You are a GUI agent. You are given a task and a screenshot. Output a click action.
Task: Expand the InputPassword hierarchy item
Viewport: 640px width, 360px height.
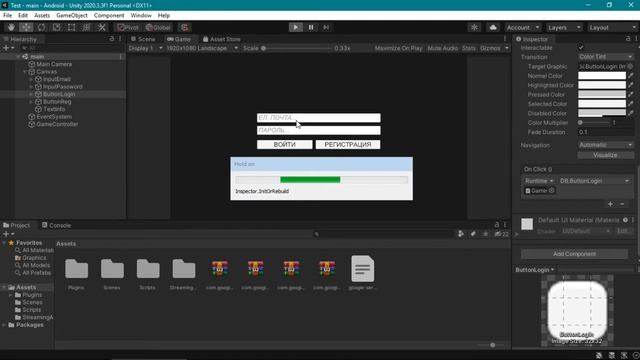31,87
